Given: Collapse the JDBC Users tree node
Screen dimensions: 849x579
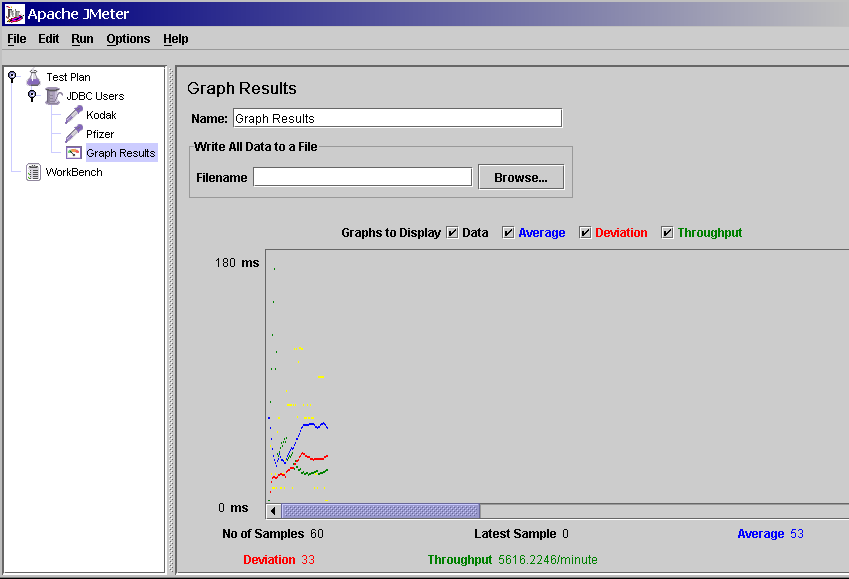Looking at the screenshot, I should coord(32,95).
